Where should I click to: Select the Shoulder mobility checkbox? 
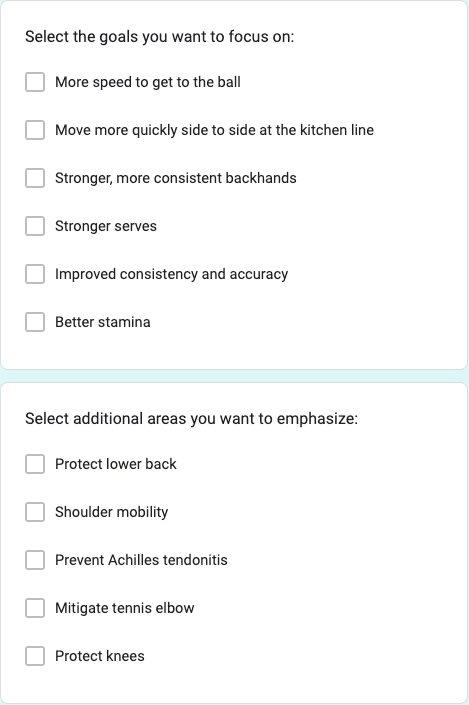tap(35, 512)
